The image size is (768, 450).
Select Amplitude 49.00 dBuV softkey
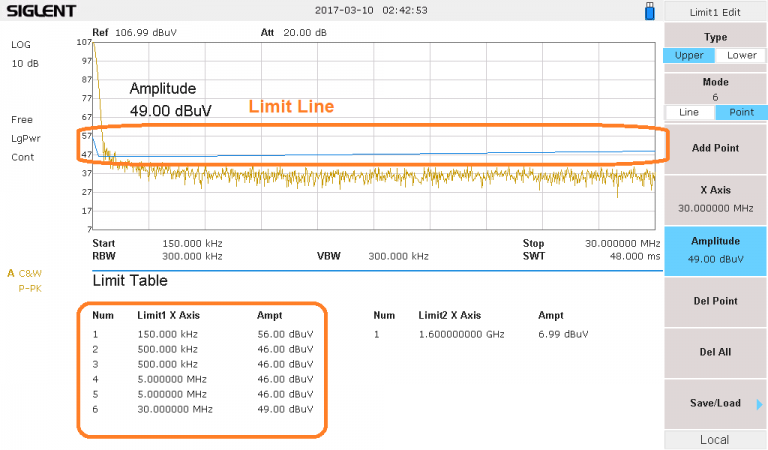pos(715,250)
